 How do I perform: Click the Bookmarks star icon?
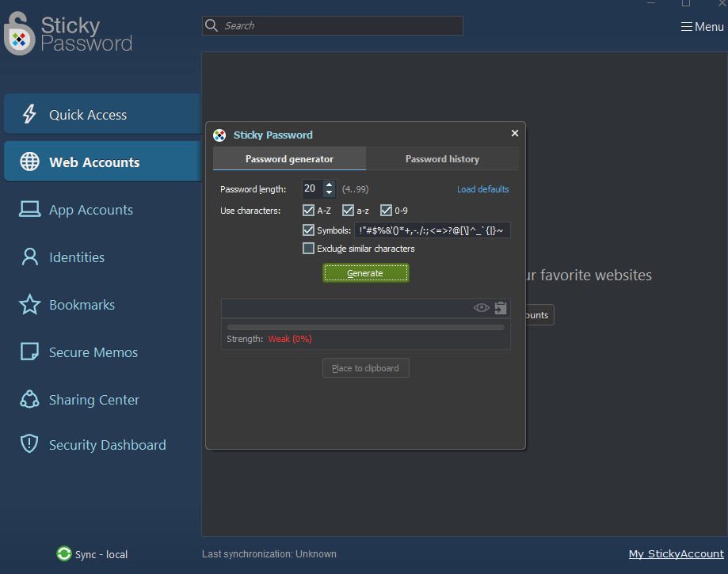(30, 304)
